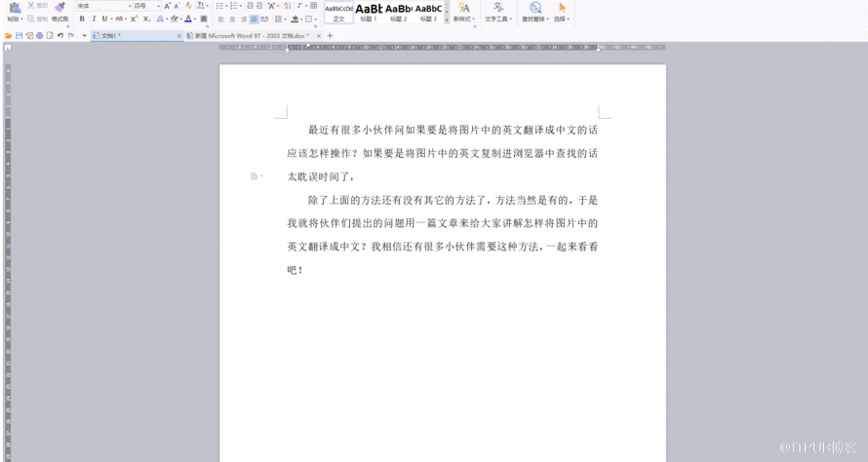This screenshot has width=868, height=462.
Task: Click the Superscript X² icon
Action: click(134, 19)
